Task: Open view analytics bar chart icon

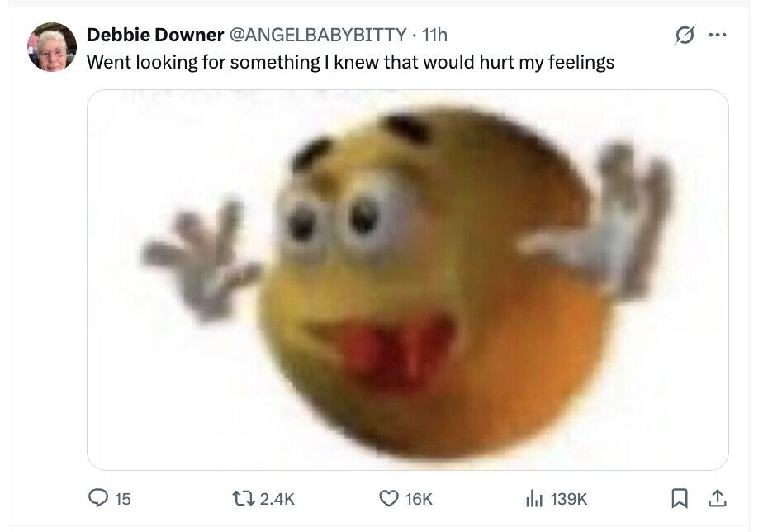Action: 533,499
